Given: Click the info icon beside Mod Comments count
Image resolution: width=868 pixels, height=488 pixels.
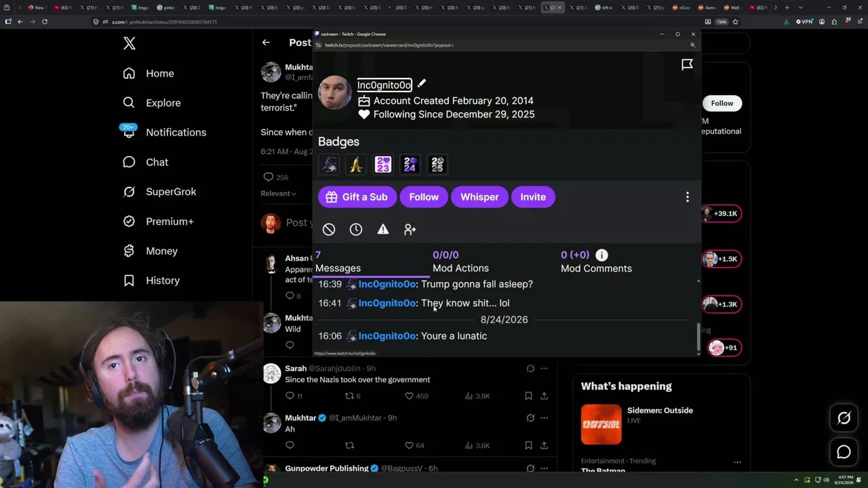Looking at the screenshot, I should pyautogui.click(x=601, y=256).
